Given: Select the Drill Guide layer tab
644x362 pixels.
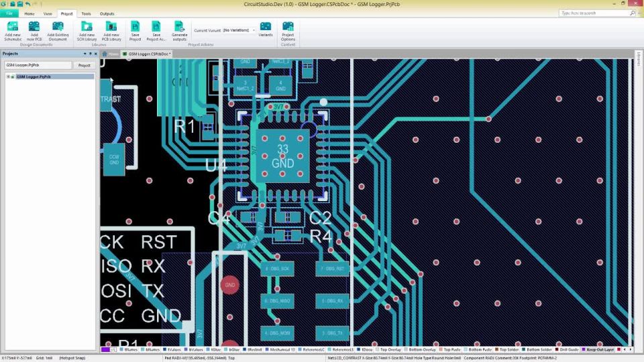Looking at the screenshot, I should coord(567,350).
